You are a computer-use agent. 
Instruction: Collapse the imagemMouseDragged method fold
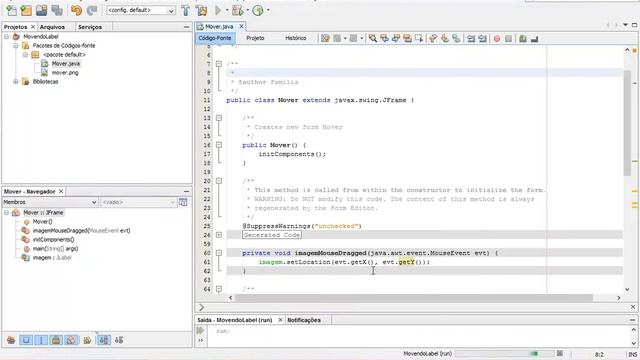coord(219,253)
